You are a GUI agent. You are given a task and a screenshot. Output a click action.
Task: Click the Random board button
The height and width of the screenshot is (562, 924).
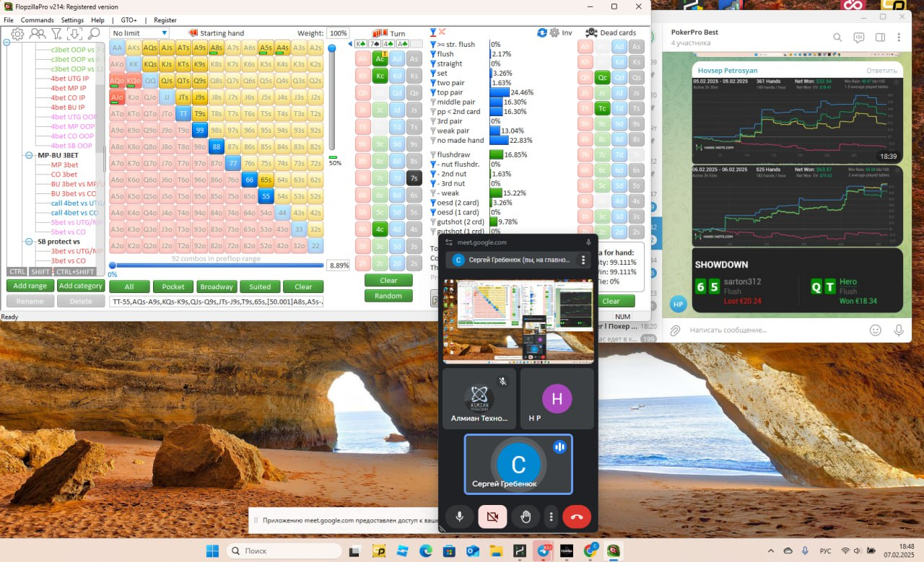click(x=388, y=296)
